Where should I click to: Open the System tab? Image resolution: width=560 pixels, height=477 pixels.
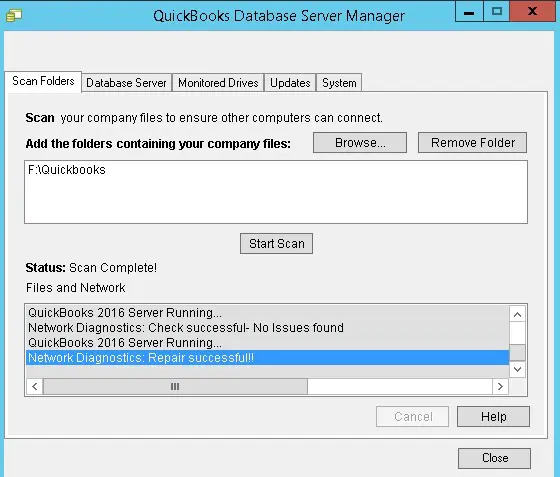(339, 83)
